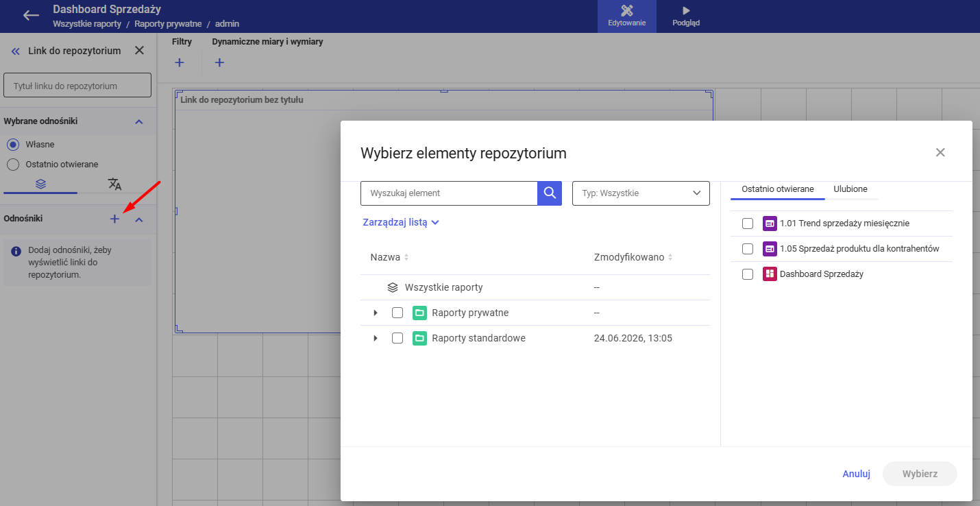Switch to Edytowanie mode

point(626,16)
